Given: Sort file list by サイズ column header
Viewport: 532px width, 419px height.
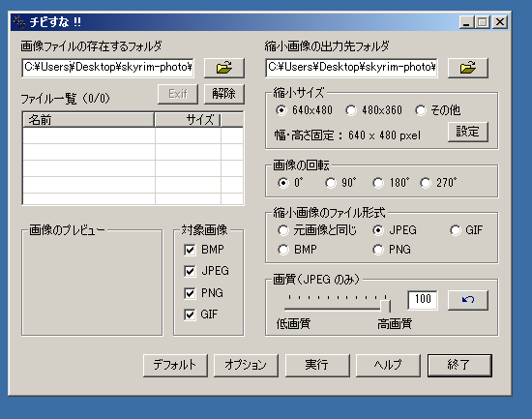Looking at the screenshot, I should [188, 120].
